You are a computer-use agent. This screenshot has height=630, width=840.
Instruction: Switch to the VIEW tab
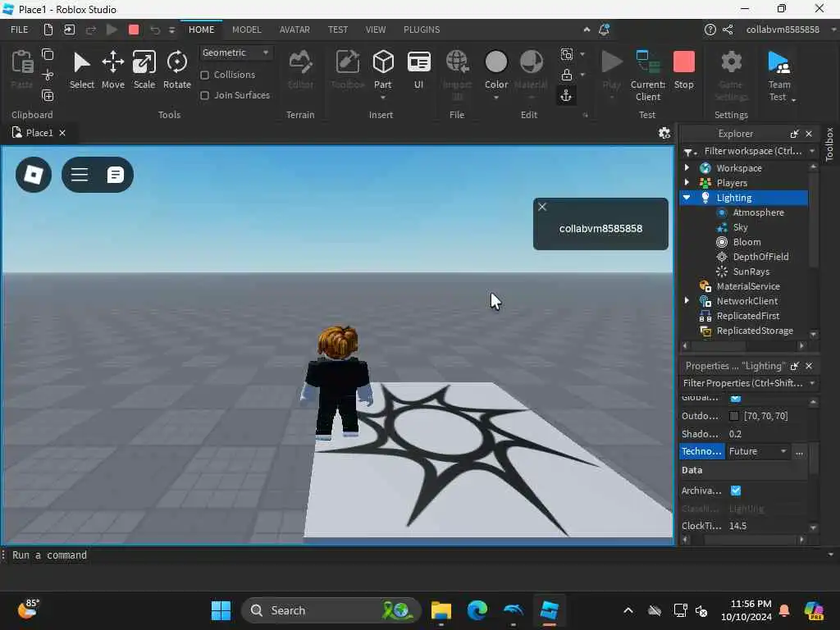pos(376,30)
